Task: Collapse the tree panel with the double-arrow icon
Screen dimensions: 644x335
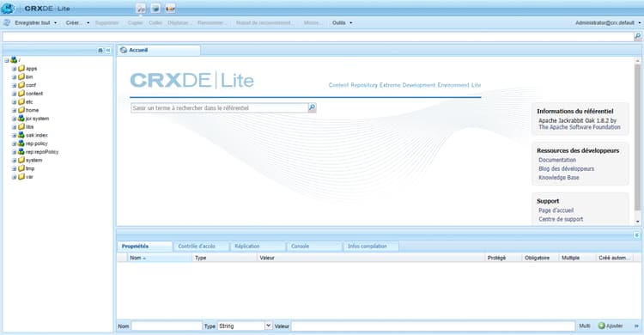Action: point(108,50)
